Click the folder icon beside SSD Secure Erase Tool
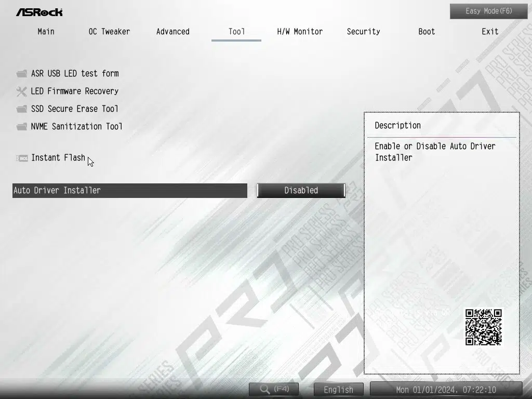This screenshot has height=399, width=532. 21,109
